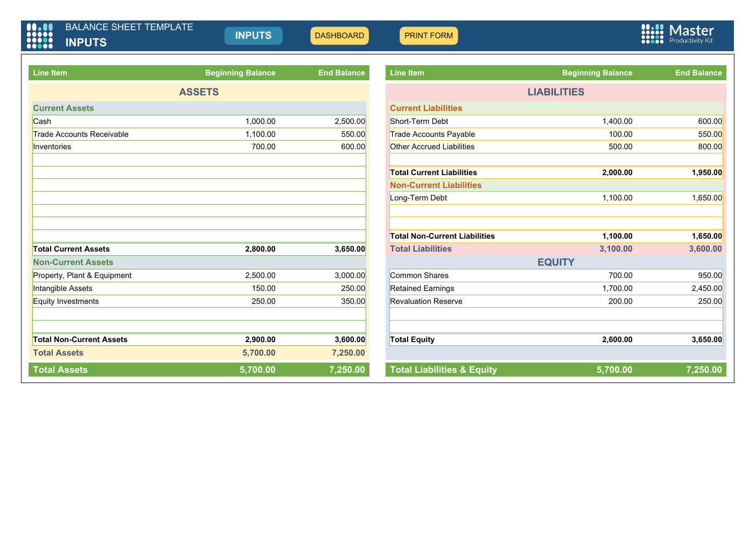Viewport: 756px width, 535px height.
Task: Select Common Shares end balance 950.00
Action: point(710,275)
